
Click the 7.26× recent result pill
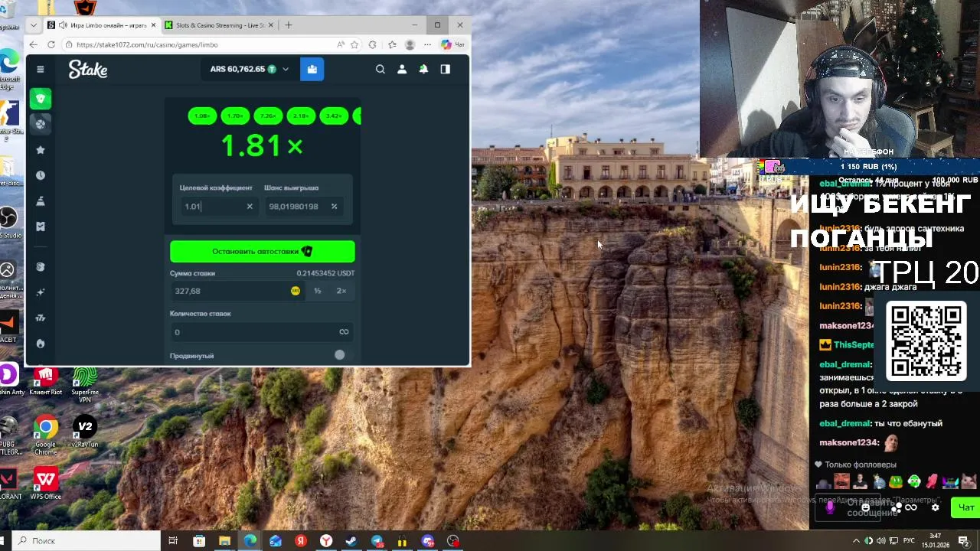(268, 116)
